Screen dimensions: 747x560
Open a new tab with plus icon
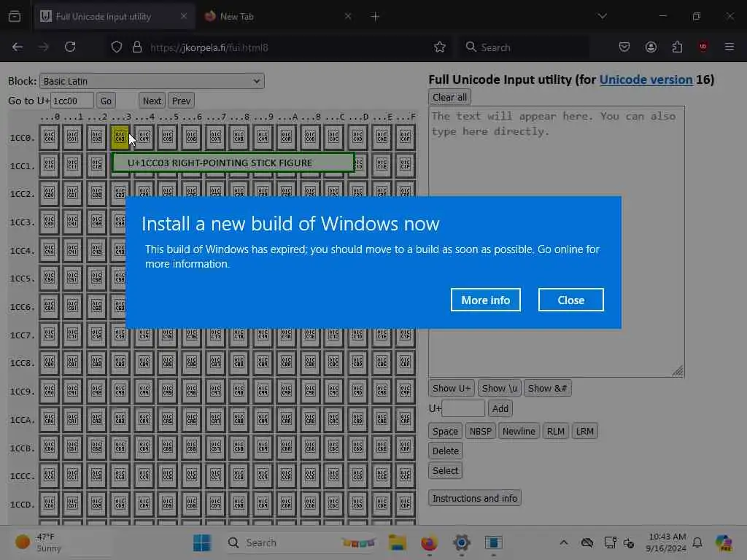[375, 17]
